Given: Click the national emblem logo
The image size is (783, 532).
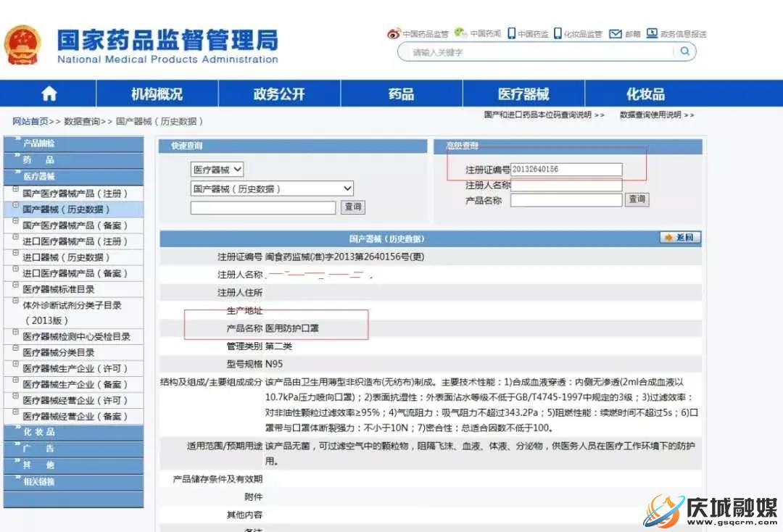Looking at the screenshot, I should [22, 45].
